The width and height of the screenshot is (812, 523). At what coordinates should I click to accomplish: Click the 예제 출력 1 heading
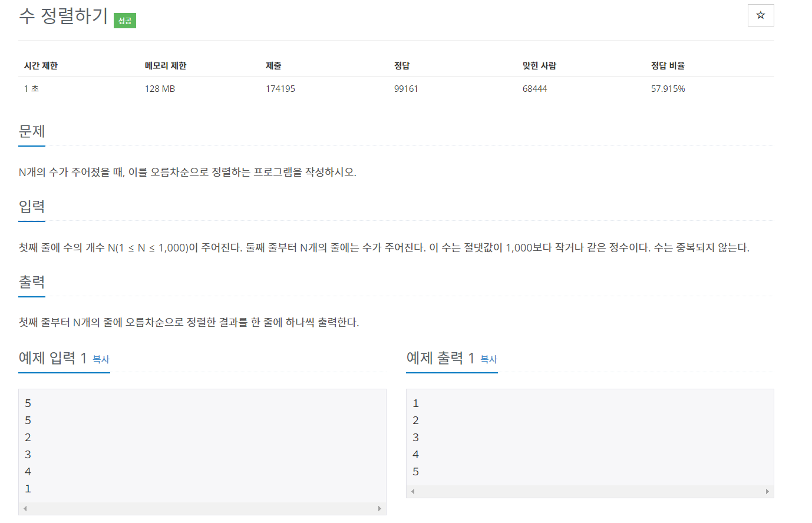440,358
